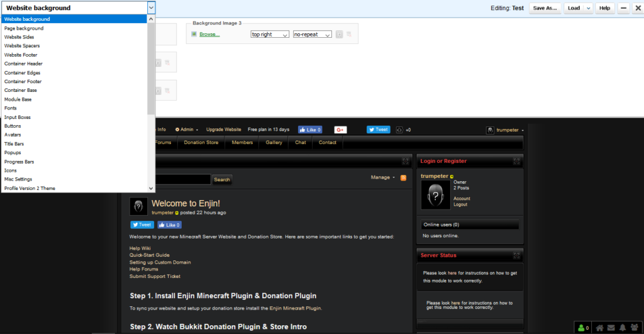The height and width of the screenshot is (334, 644).
Task: Minimize the theme editor with the dash button
Action: tap(623, 8)
